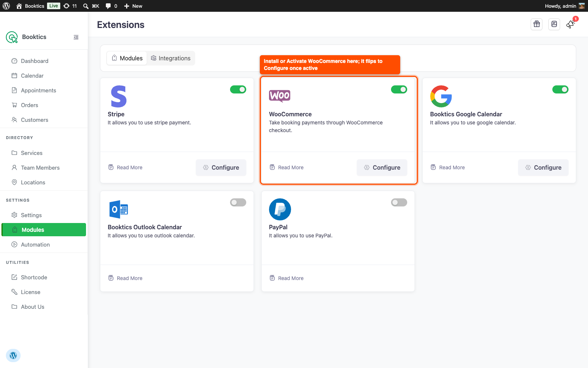Configure Booktics Google Calendar

click(543, 167)
